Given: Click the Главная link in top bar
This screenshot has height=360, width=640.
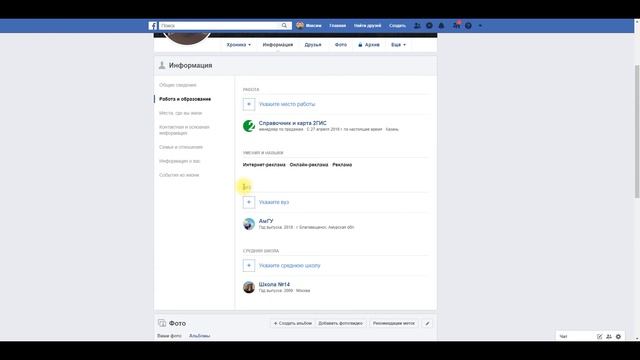Looking at the screenshot, I should click(338, 26).
